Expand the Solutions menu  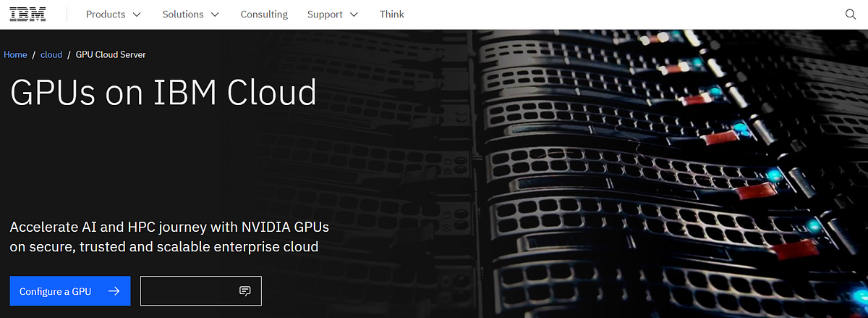(x=191, y=14)
